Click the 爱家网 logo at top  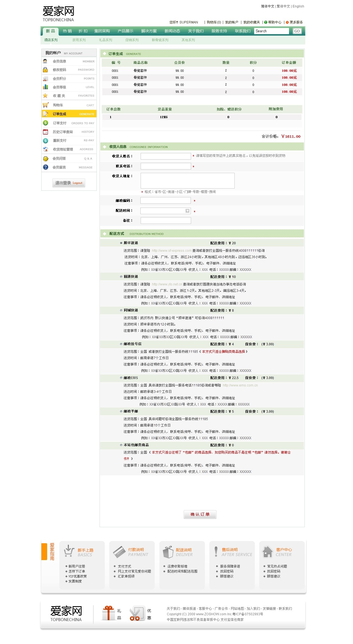click(58, 14)
